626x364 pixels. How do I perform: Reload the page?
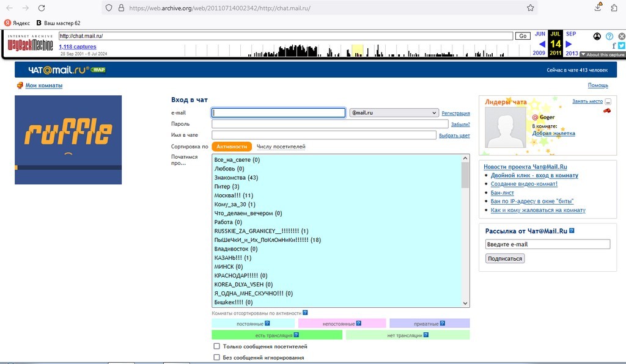point(42,8)
